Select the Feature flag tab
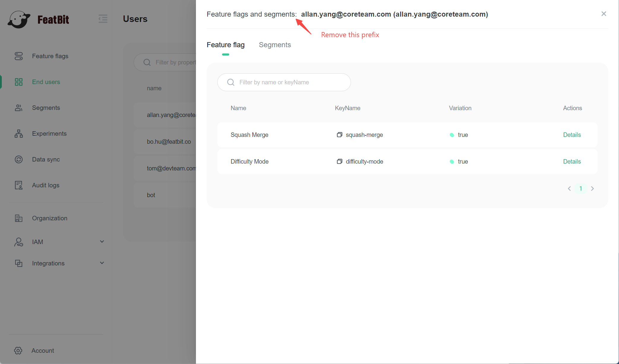The width and height of the screenshot is (619, 364). [x=225, y=45]
